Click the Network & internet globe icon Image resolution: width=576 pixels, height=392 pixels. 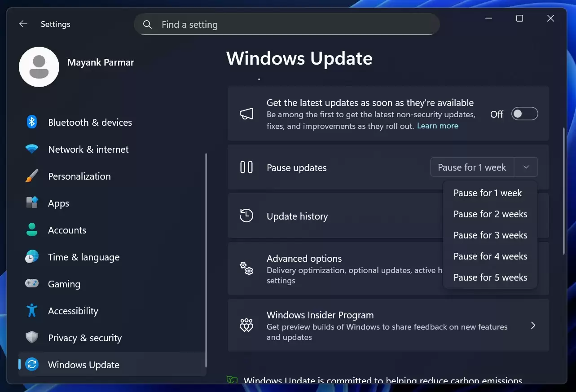pyautogui.click(x=31, y=149)
